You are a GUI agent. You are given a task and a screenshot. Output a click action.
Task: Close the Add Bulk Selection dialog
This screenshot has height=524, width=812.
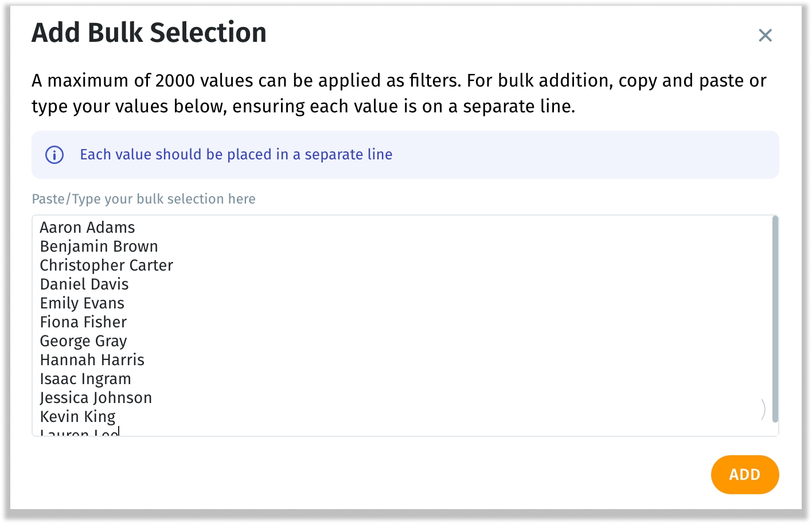(x=765, y=36)
